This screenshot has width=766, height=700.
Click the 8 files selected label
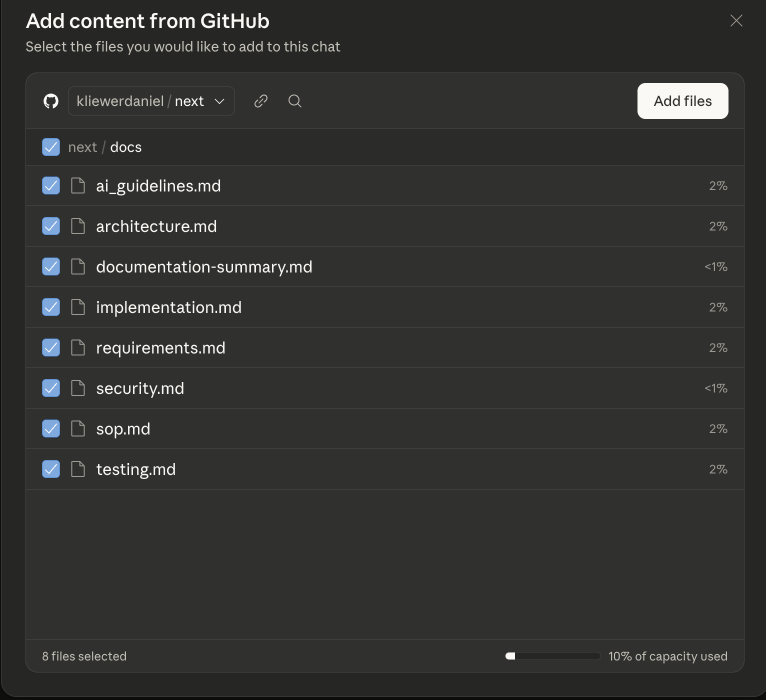(x=84, y=656)
